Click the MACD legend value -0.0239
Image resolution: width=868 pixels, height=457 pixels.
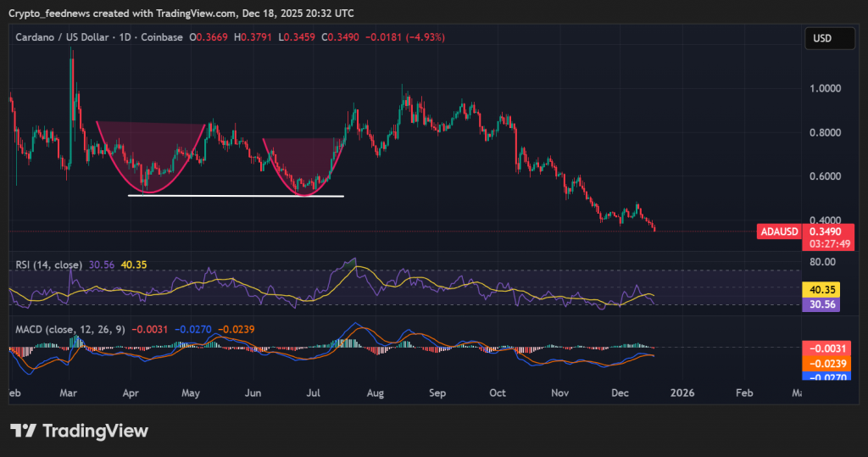tap(236, 329)
